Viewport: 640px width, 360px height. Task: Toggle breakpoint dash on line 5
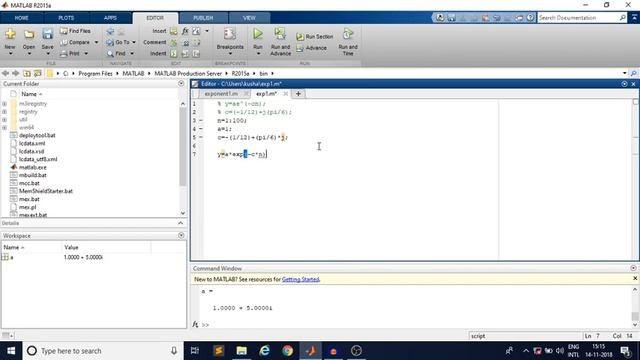click(x=200, y=138)
